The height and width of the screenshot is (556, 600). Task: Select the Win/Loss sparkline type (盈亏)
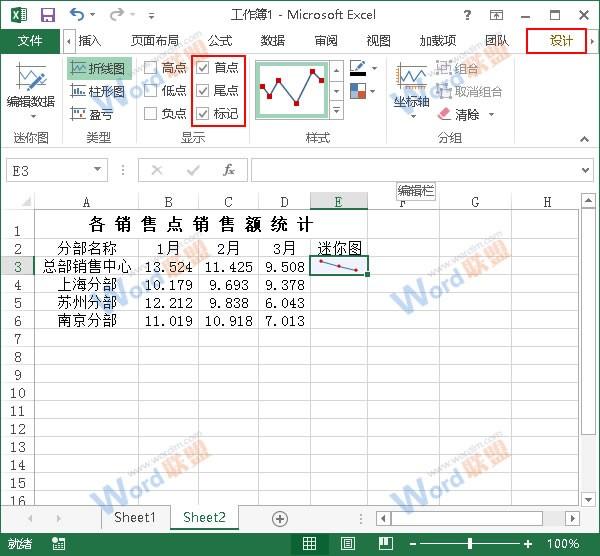92,114
